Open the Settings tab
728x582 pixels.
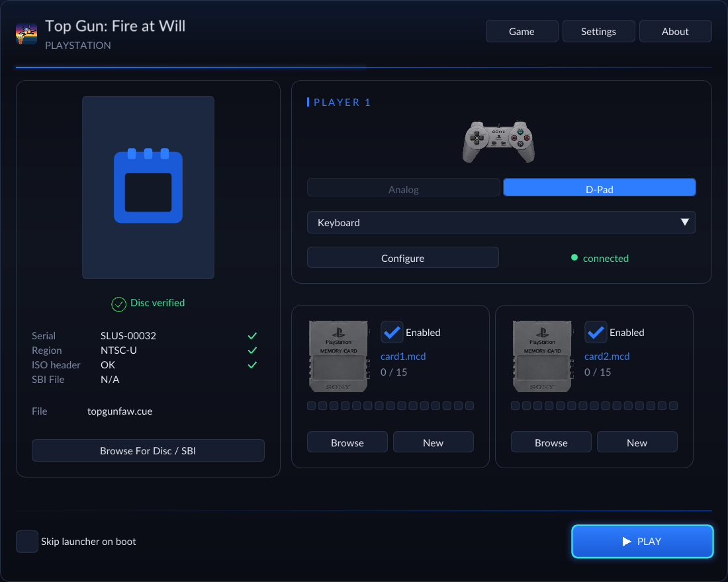598,31
